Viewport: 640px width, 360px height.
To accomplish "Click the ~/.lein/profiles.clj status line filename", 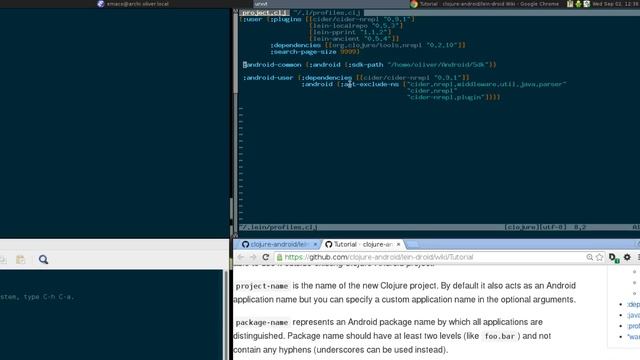I will [x=279, y=227].
